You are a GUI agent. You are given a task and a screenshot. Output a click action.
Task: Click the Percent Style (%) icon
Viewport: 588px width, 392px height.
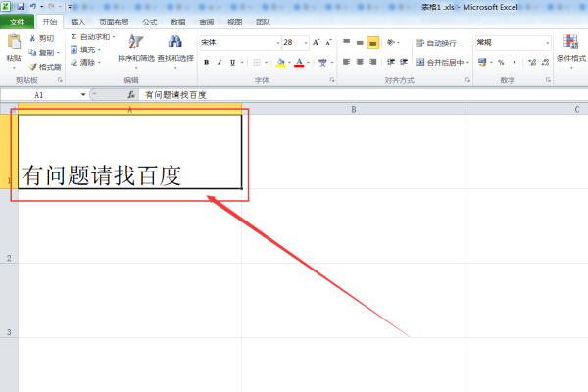coord(501,63)
